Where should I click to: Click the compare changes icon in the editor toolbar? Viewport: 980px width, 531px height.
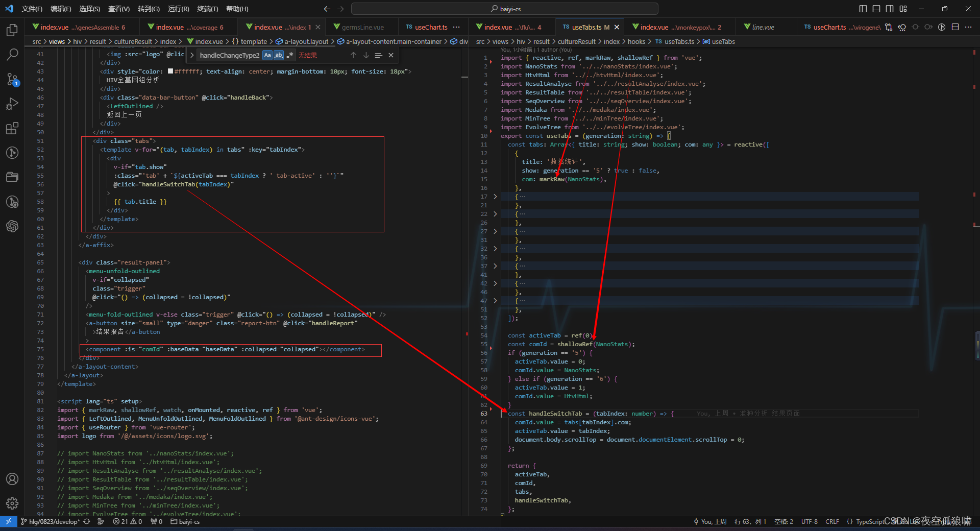click(x=889, y=27)
